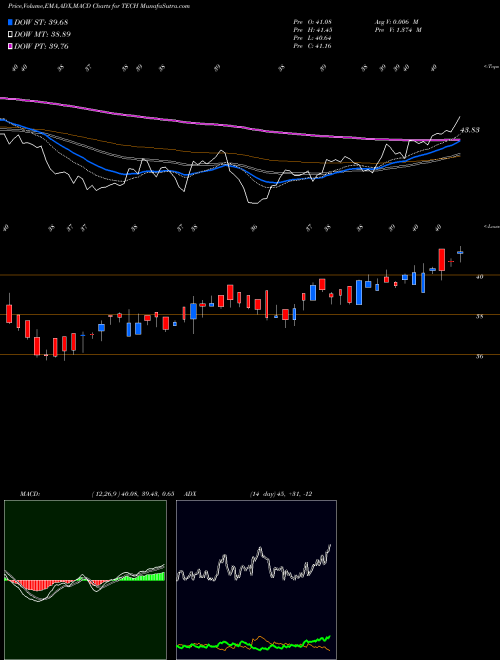Click the 38 price axis label
This screenshot has height=660, width=500.
pos(479,317)
